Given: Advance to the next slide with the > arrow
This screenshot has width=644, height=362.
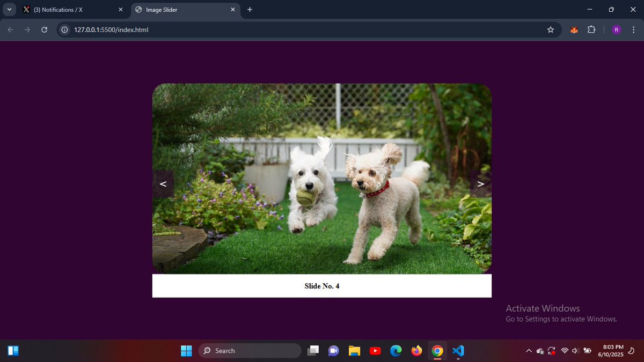Looking at the screenshot, I should coord(481,184).
